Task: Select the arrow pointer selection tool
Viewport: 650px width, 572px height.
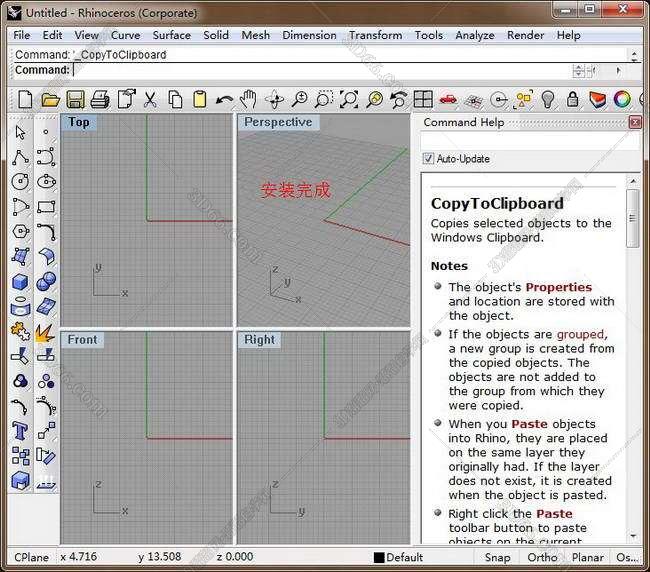Action: tap(20, 132)
